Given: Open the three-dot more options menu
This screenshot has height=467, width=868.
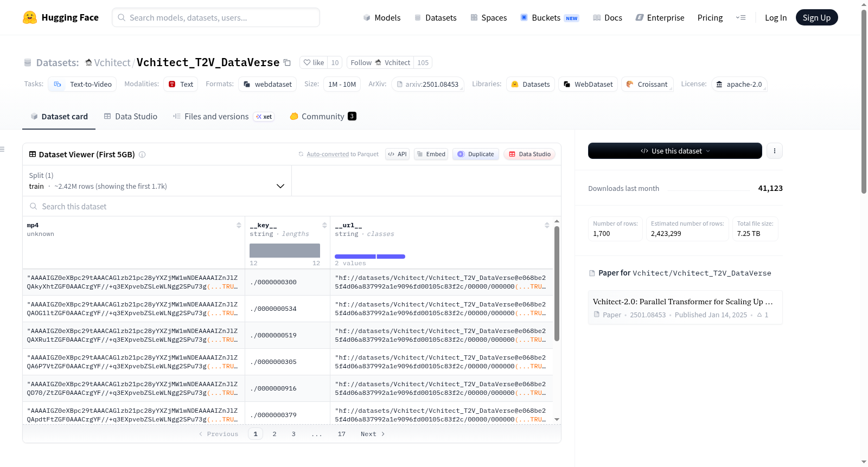Looking at the screenshot, I should pos(775,151).
